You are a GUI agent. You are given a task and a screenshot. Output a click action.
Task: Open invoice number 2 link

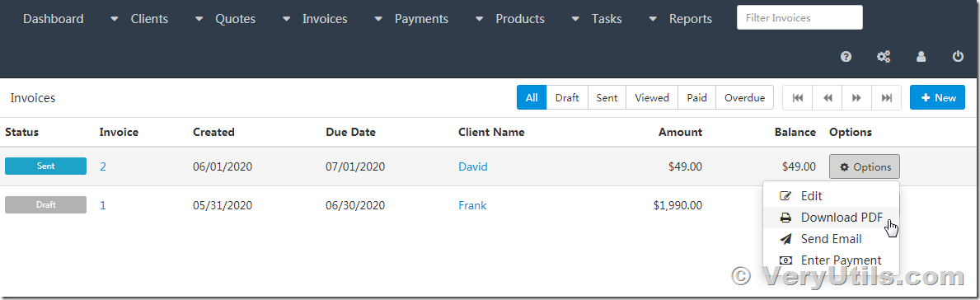(x=103, y=166)
